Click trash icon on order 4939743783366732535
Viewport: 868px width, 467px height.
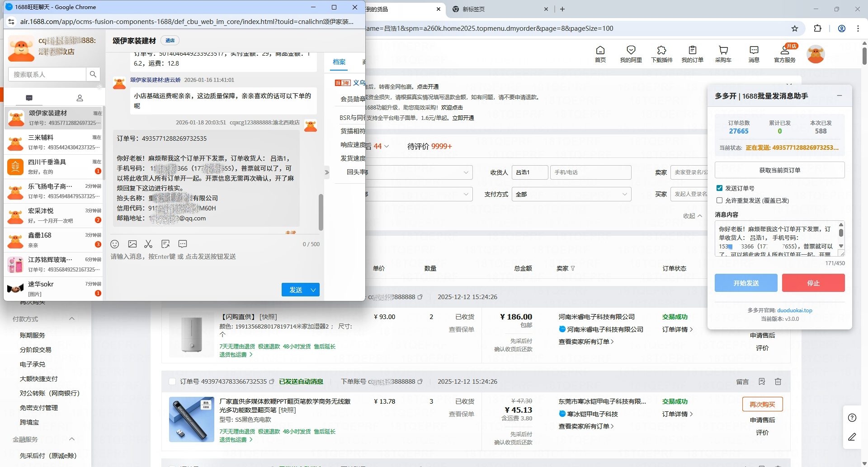click(778, 381)
